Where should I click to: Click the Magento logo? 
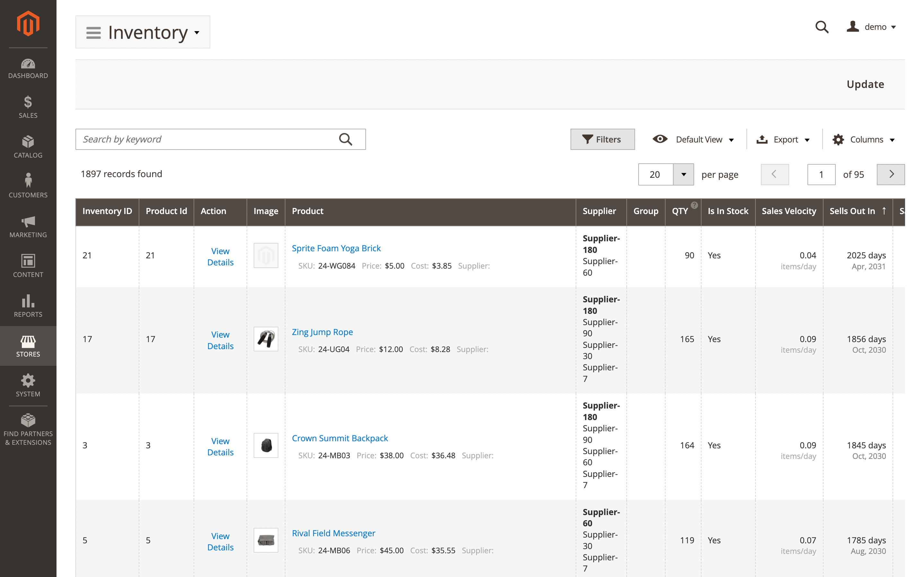click(x=28, y=24)
